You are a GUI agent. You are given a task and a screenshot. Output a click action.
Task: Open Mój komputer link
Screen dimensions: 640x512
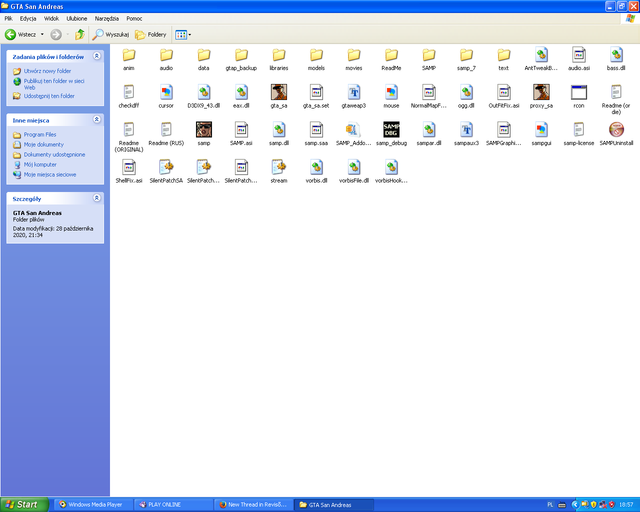[x=40, y=165]
